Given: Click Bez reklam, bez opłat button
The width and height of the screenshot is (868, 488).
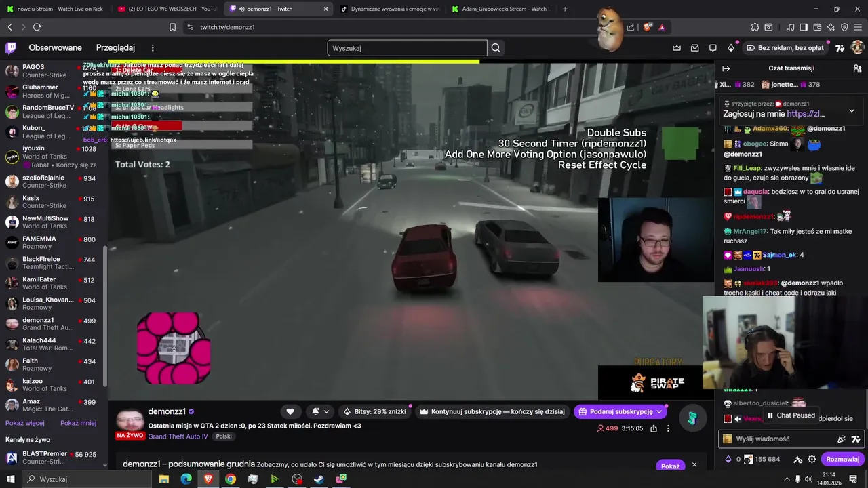Looking at the screenshot, I should (785, 48).
